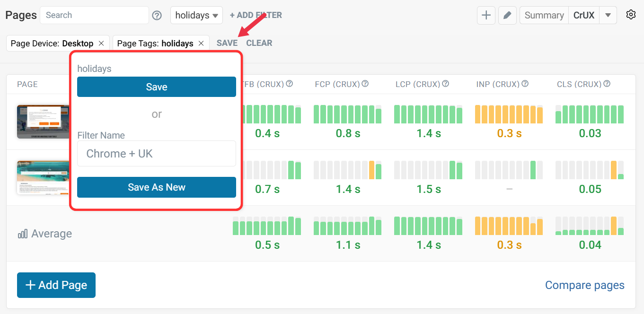The image size is (644, 314).
Task: Click the pencil edit icon button
Action: point(507,15)
